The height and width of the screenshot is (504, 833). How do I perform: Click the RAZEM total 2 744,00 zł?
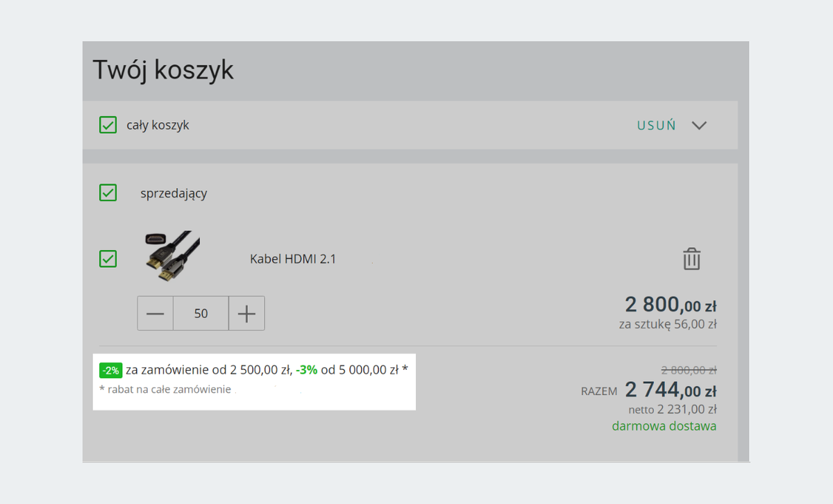[670, 390]
